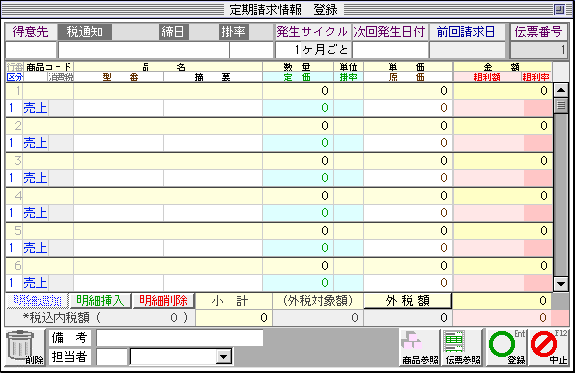Click the scrollbar up arrow
The height and width of the screenshot is (373, 575).
point(561,90)
